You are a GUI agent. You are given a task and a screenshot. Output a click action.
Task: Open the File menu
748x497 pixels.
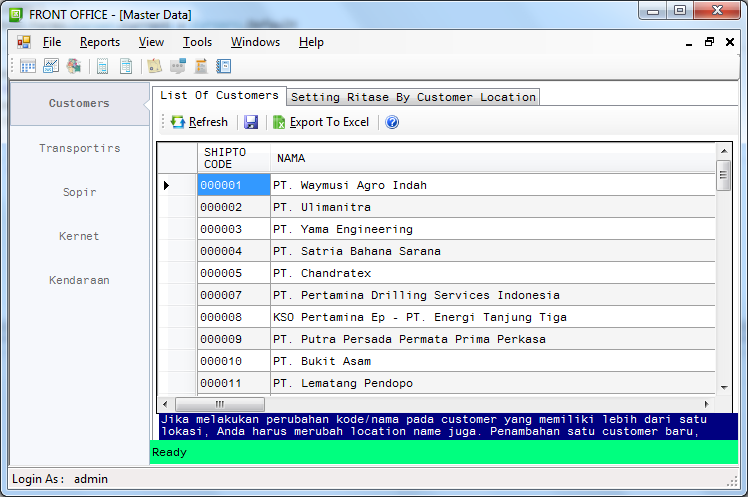click(x=52, y=42)
